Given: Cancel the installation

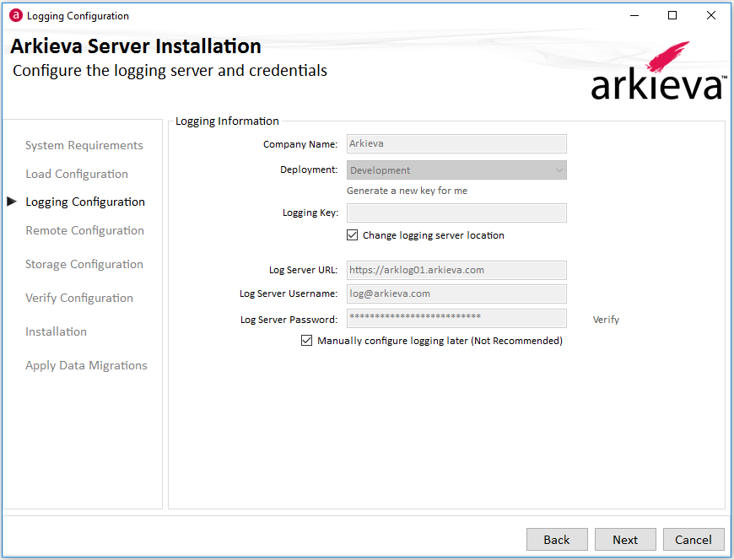Looking at the screenshot, I should point(694,540).
